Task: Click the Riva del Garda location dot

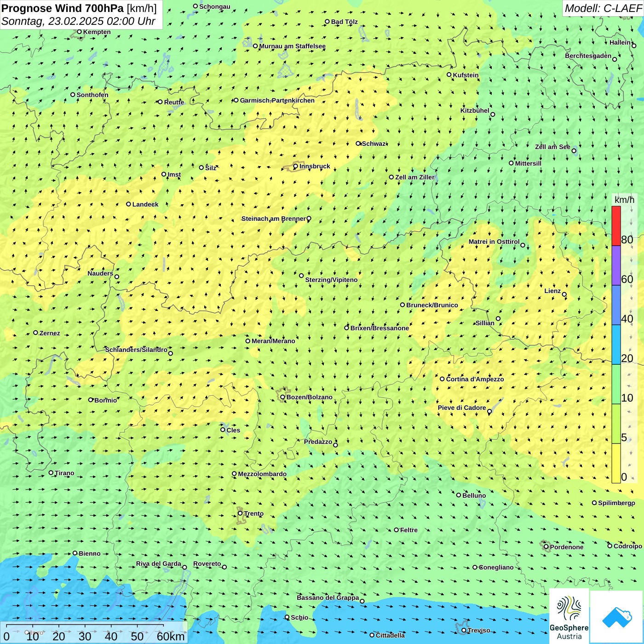Action: [x=185, y=567]
